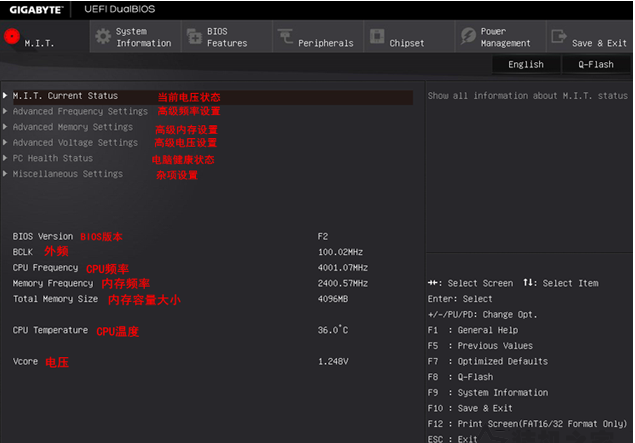Click the Save & Exit arrow icon
Image resolution: width=635 pixels, height=443 pixels.
558,38
